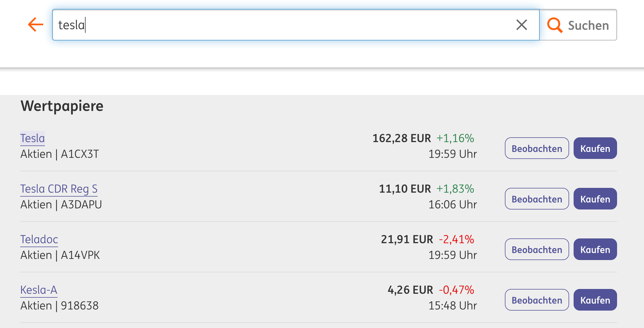Click Kaufen for Kesla-A
The height and width of the screenshot is (328, 644).
tap(595, 300)
